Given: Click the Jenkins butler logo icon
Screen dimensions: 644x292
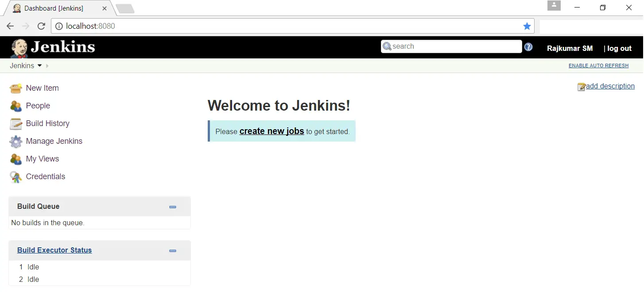Looking at the screenshot, I should [19, 48].
